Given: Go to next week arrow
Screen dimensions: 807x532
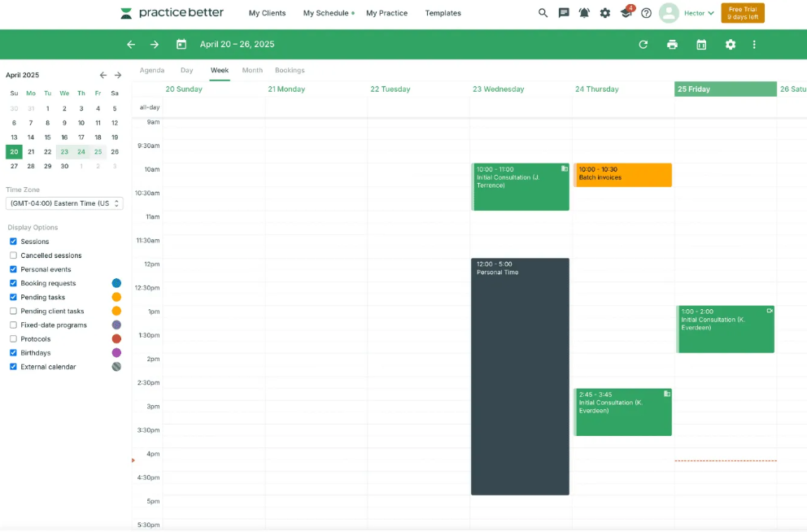Looking at the screenshot, I should coord(155,45).
